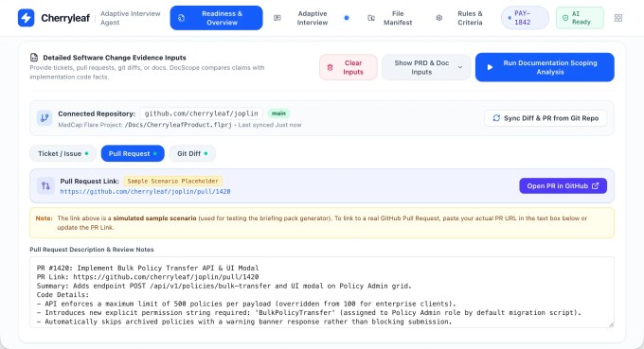The height and width of the screenshot is (349, 644).
Task: Open the joplin/pull/1420 hyperlink
Action: pyautogui.click(x=146, y=191)
